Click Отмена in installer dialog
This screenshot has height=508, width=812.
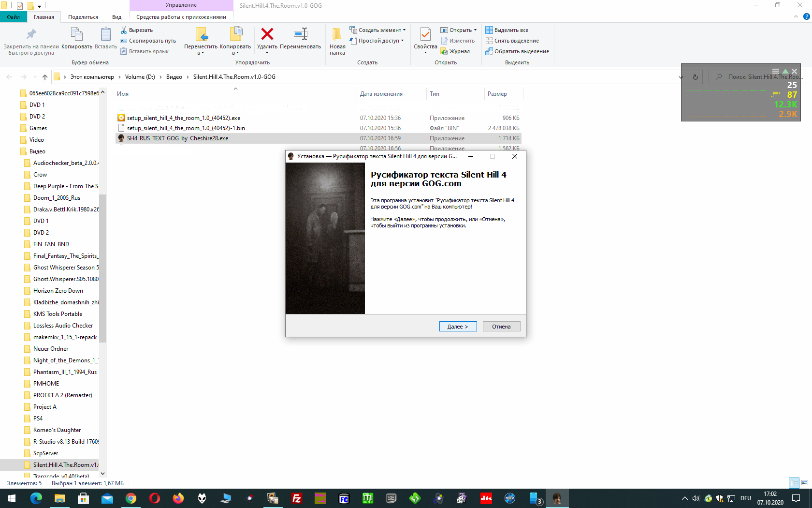(501, 327)
